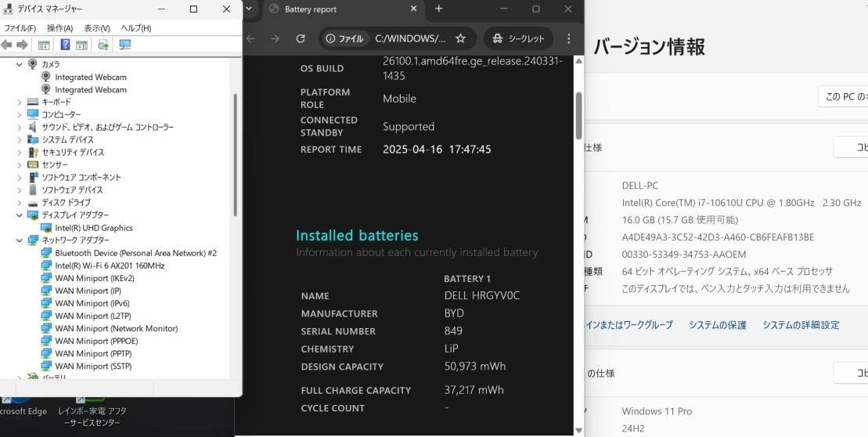Click the copy button beside Windows の仕様
This screenshot has width=868, height=437.
tap(851, 374)
